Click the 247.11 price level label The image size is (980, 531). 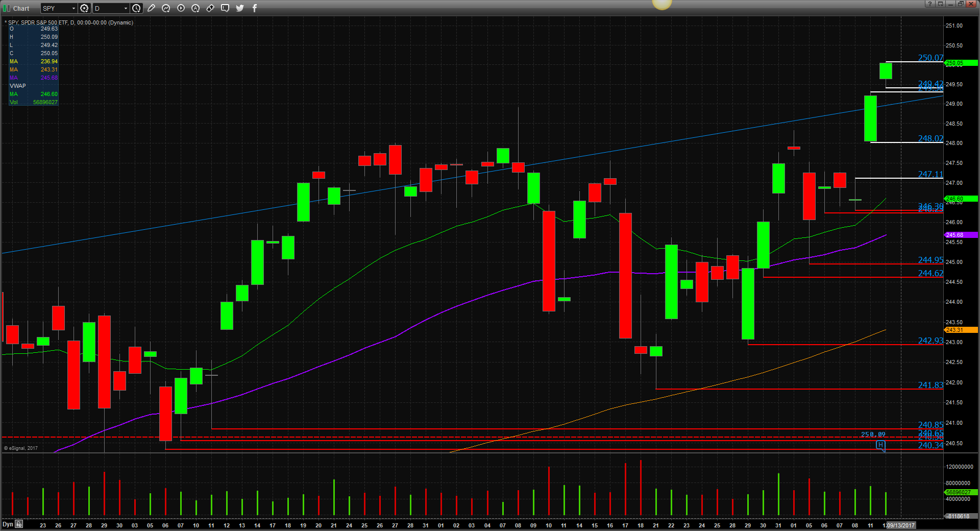pos(930,174)
